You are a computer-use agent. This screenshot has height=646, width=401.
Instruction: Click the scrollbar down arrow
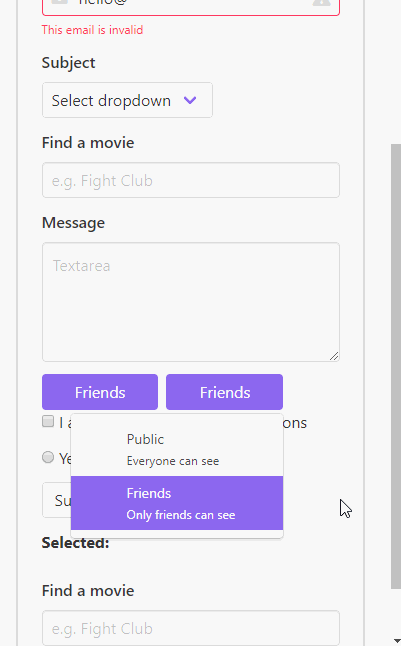[396, 641]
